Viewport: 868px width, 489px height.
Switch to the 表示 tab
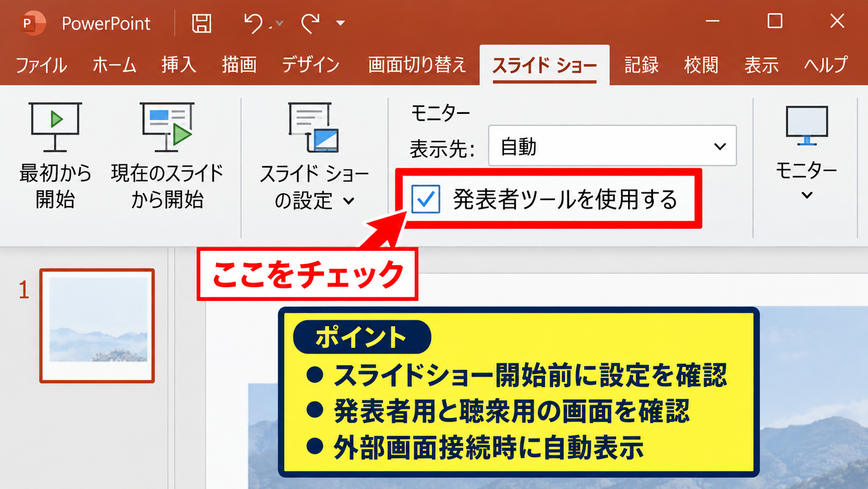(x=762, y=65)
